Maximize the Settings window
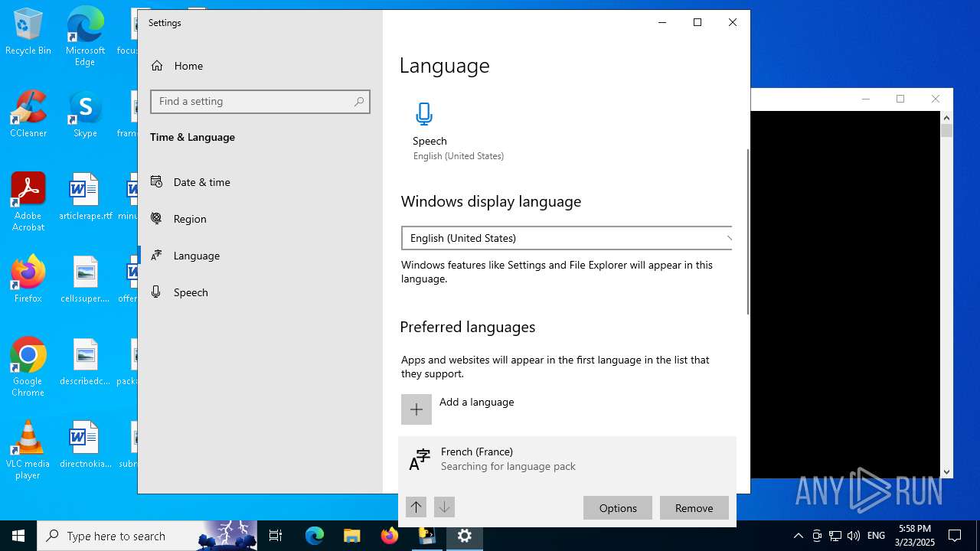The image size is (980, 551). [697, 22]
